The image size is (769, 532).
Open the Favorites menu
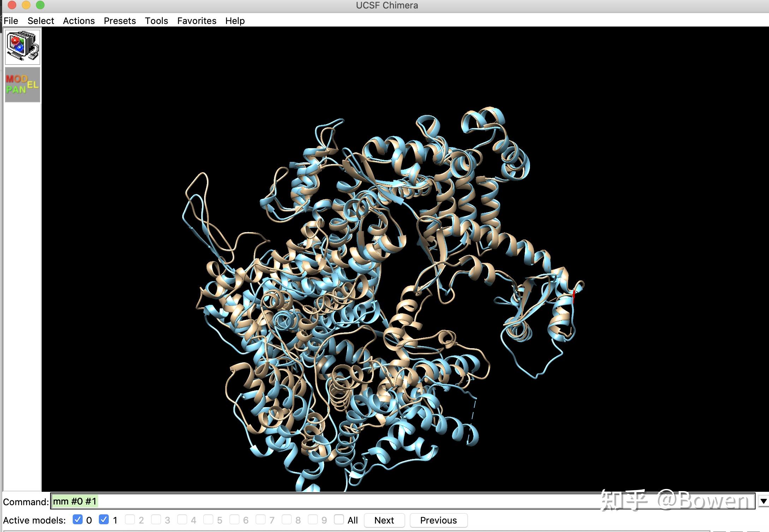pos(197,21)
